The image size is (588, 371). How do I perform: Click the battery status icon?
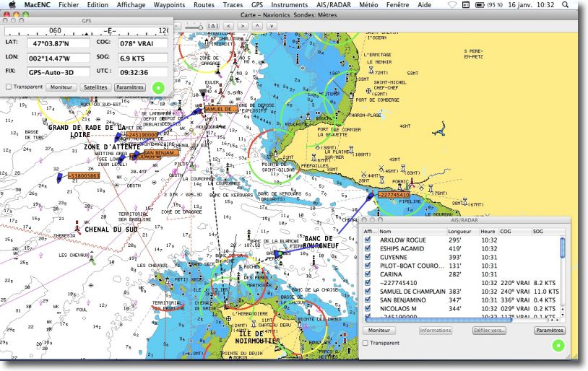480,5
